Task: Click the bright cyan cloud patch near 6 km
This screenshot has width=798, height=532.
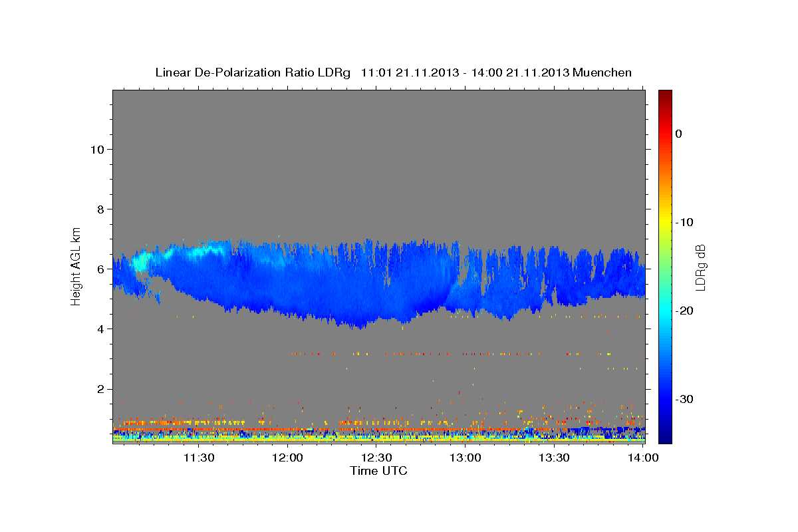Action: 140,261
